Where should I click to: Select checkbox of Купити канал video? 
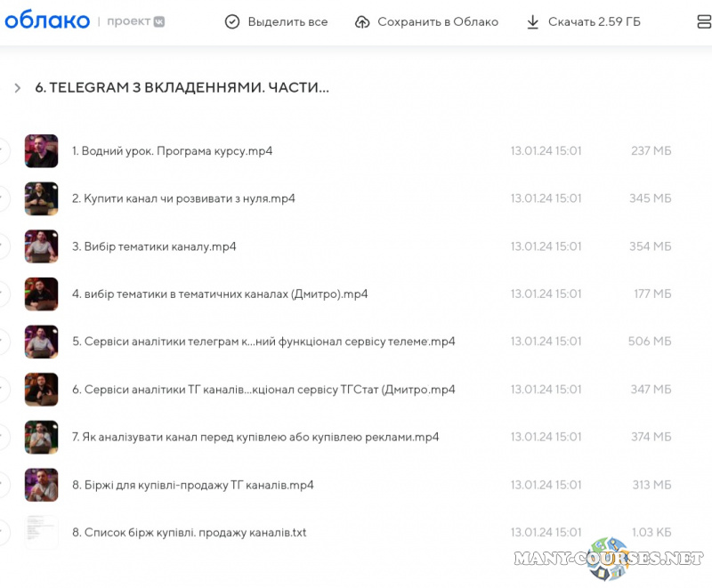click(x=4, y=198)
